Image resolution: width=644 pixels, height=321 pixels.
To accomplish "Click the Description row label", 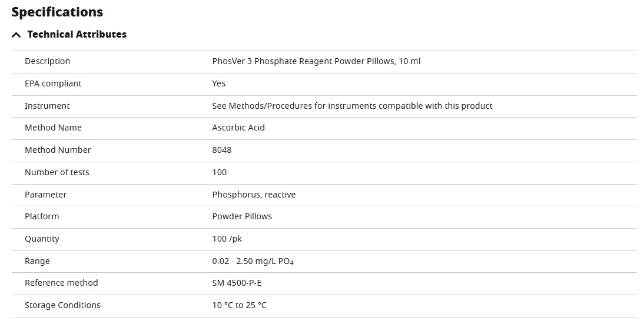I will click(x=47, y=61).
